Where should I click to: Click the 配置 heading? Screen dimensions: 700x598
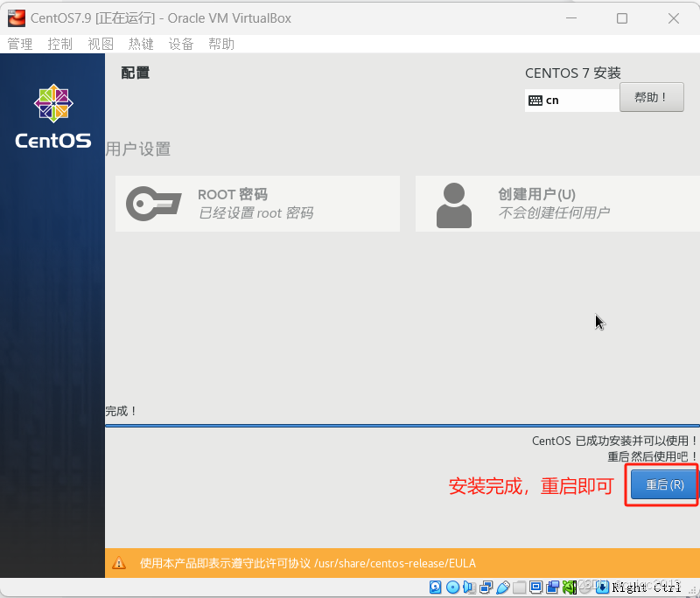(x=136, y=73)
